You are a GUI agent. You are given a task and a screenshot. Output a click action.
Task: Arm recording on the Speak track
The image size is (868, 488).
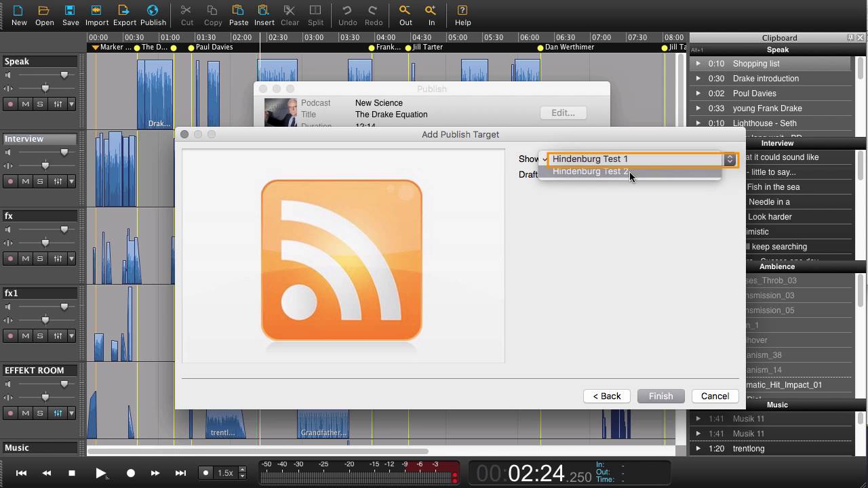point(10,104)
